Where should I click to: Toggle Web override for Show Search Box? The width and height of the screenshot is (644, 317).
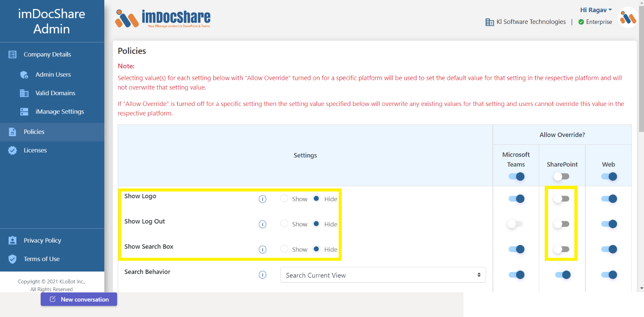(609, 249)
